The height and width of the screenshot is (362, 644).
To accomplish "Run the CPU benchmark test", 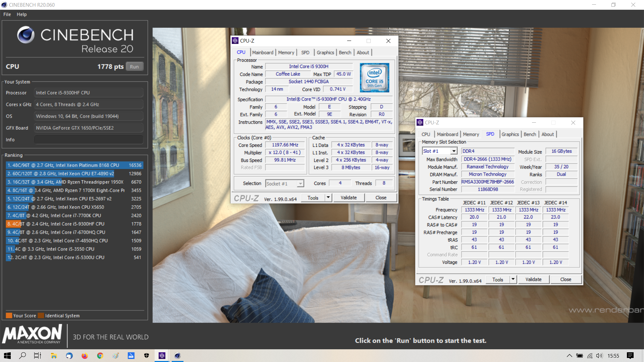I will click(x=135, y=66).
